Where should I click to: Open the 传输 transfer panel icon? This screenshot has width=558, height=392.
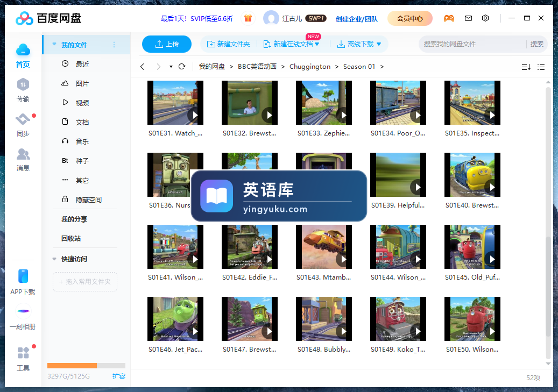click(x=23, y=84)
